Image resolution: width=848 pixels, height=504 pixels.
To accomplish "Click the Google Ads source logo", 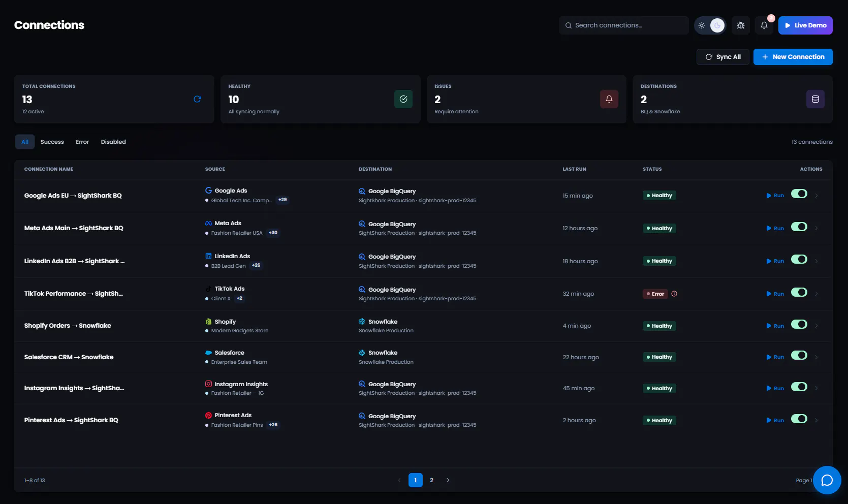I will pyautogui.click(x=208, y=191).
